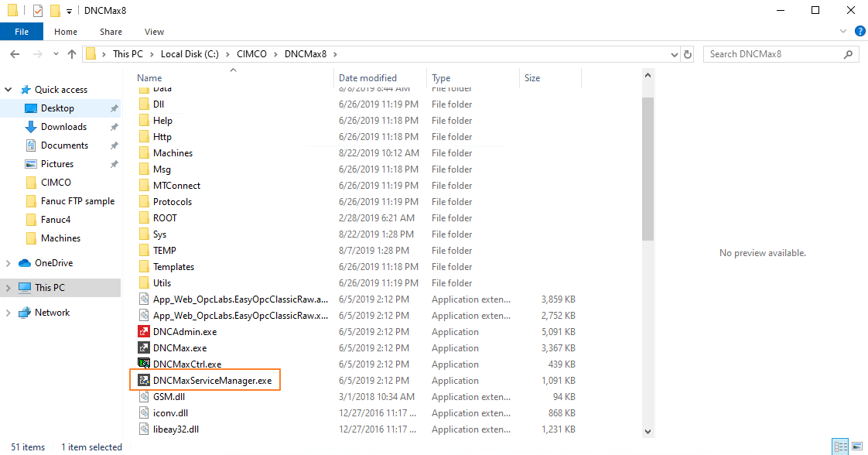Image resolution: width=868 pixels, height=455 pixels.
Task: Select the Templates folder row
Action: tap(357, 267)
